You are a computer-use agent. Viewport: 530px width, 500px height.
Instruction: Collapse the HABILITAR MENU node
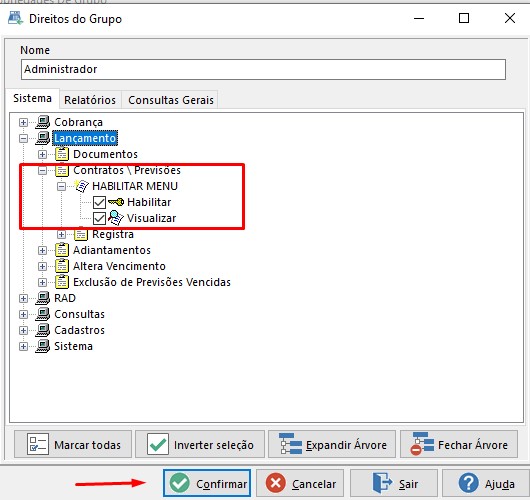tap(61, 186)
